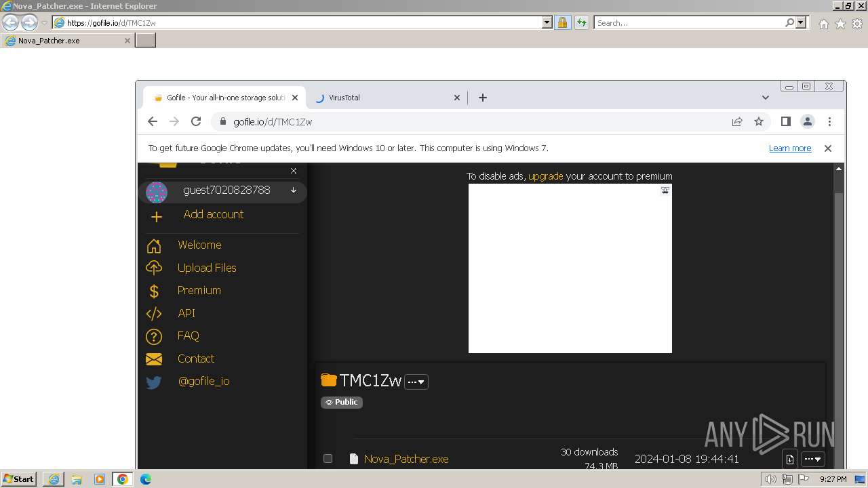The image size is (868, 488).
Task: Open a new Chrome tab
Action: pyautogui.click(x=483, y=98)
